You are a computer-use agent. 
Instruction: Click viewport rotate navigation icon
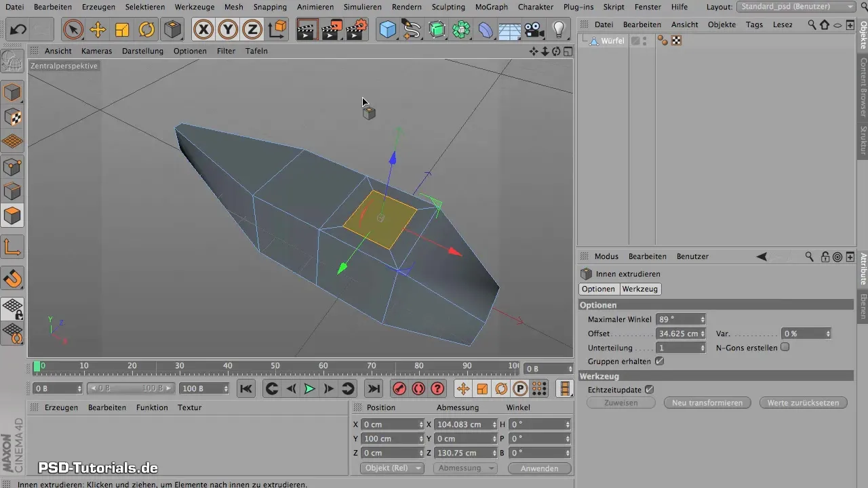tap(556, 51)
